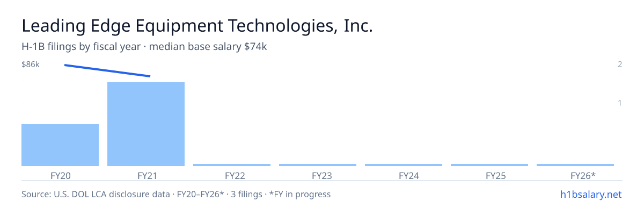Click the tall FY21 filings bar
Viewport: 644px width, 215px height.
pyautogui.click(x=146, y=124)
